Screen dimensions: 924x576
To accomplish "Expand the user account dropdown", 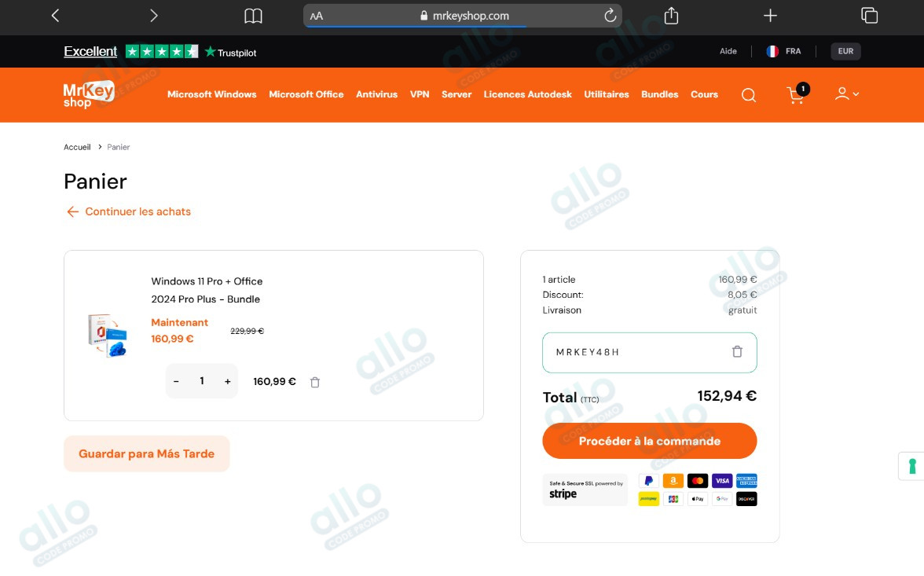I will pos(846,94).
